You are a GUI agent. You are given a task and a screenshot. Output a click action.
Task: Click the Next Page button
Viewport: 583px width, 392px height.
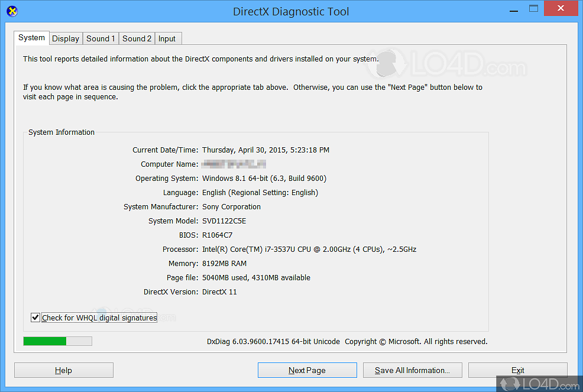307,370
